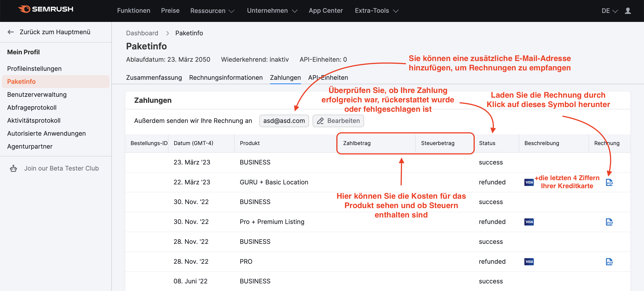Click the asd@asd.com email field
Image resolution: width=644 pixels, height=291 pixels.
284,121
